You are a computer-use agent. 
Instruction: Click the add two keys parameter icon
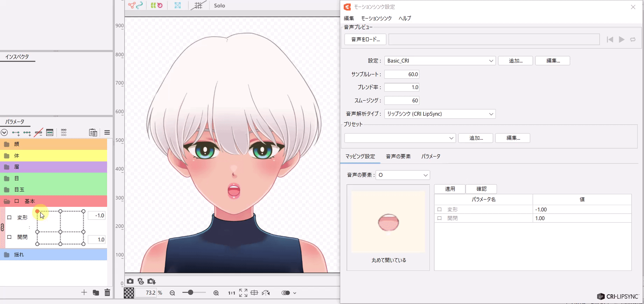[x=16, y=133]
